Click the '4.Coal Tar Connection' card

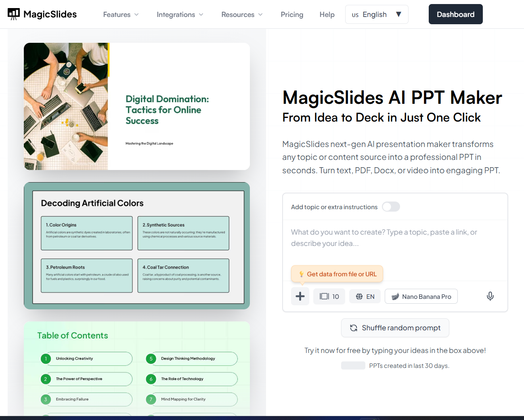[x=183, y=275]
